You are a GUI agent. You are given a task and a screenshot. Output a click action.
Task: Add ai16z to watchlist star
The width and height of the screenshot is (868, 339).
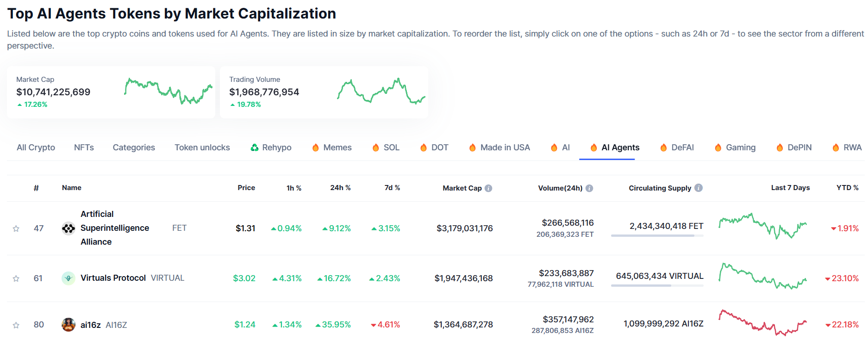click(16, 325)
